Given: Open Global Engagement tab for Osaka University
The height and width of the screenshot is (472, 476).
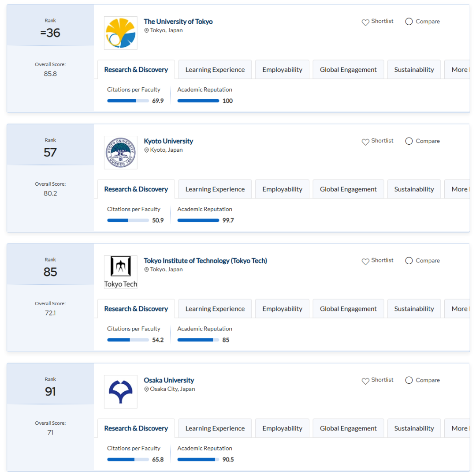Looking at the screenshot, I should [348, 428].
